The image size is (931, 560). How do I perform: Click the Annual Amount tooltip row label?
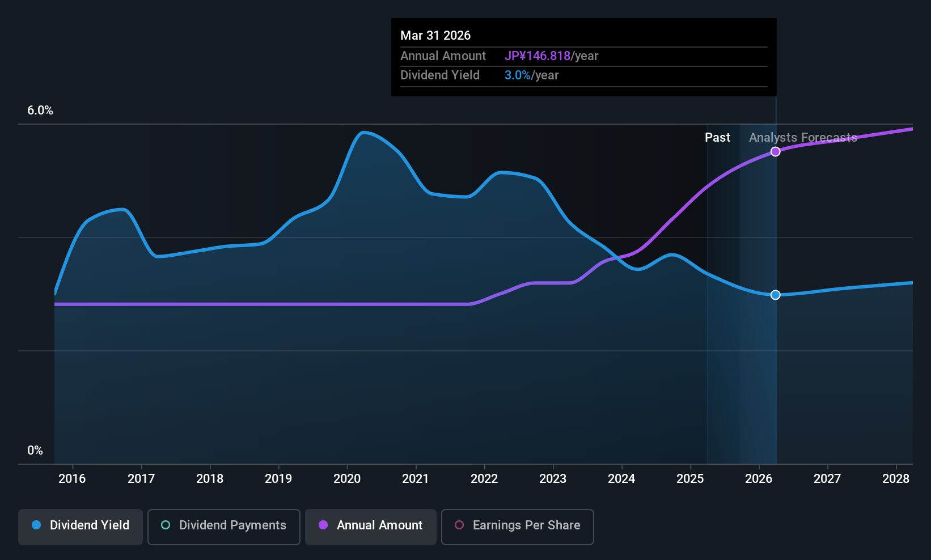click(x=443, y=56)
